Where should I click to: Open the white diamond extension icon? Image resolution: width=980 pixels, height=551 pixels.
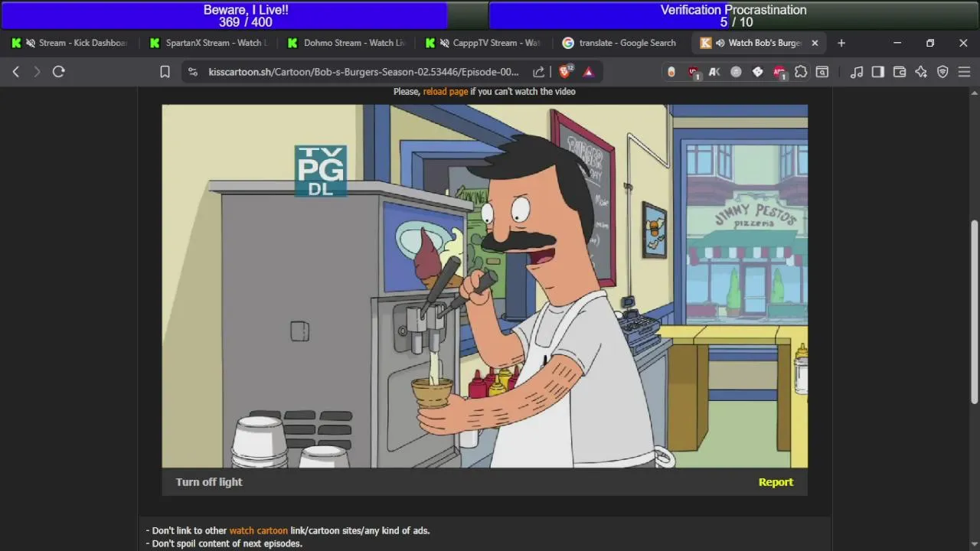point(757,72)
